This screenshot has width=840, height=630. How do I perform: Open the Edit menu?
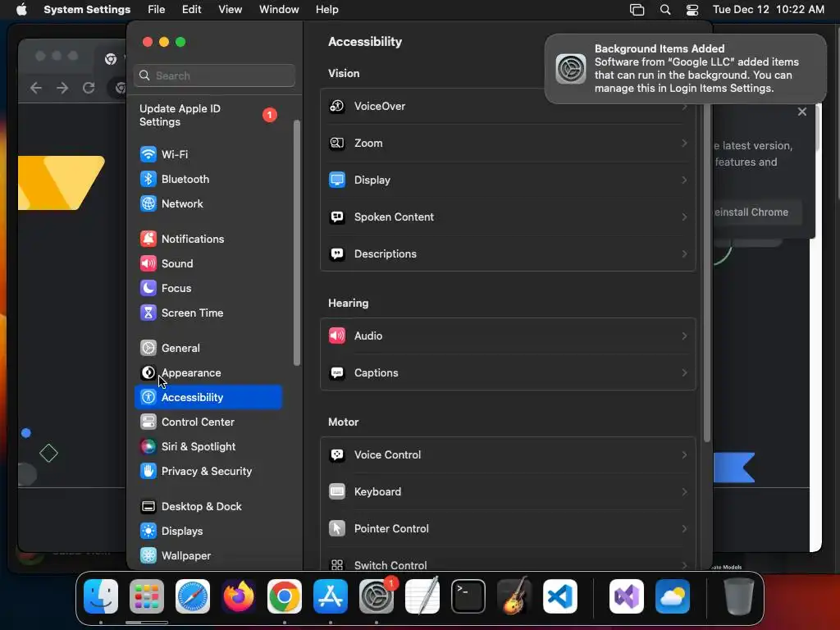point(191,10)
